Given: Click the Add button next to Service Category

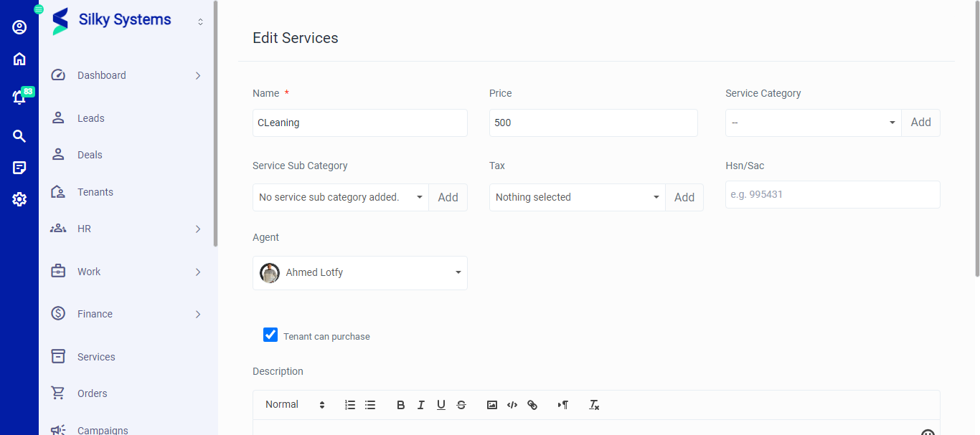Looking at the screenshot, I should click(x=921, y=123).
